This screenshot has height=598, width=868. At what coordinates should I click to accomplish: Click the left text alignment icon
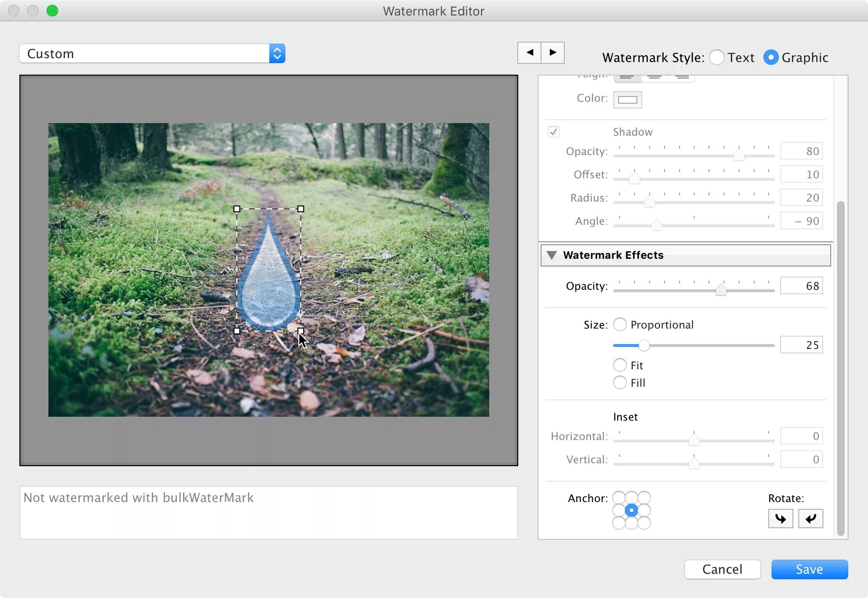tap(627, 78)
